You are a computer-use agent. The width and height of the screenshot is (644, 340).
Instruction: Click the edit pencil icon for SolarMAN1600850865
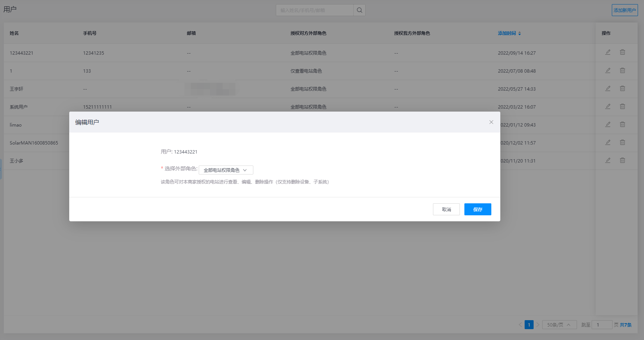[x=608, y=142]
